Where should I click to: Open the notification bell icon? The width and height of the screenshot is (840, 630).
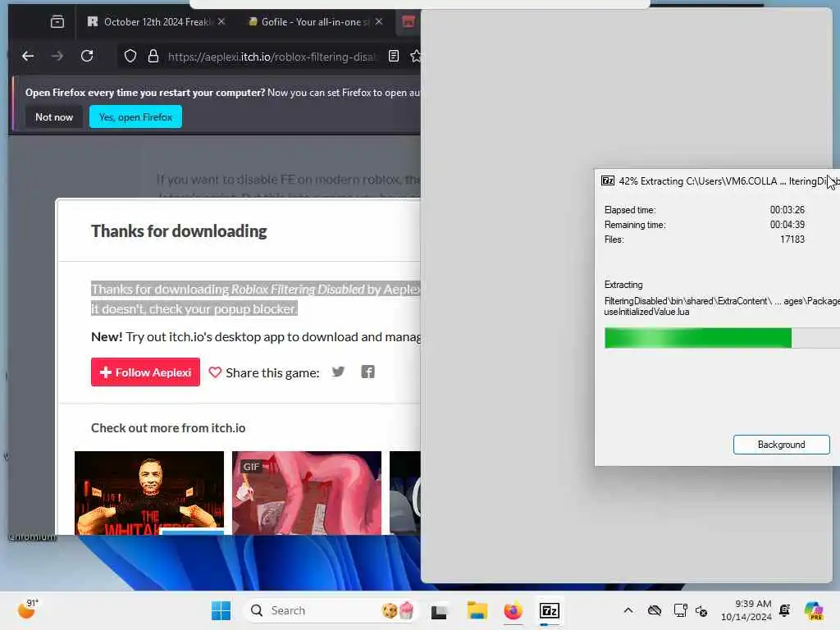pyautogui.click(x=785, y=610)
